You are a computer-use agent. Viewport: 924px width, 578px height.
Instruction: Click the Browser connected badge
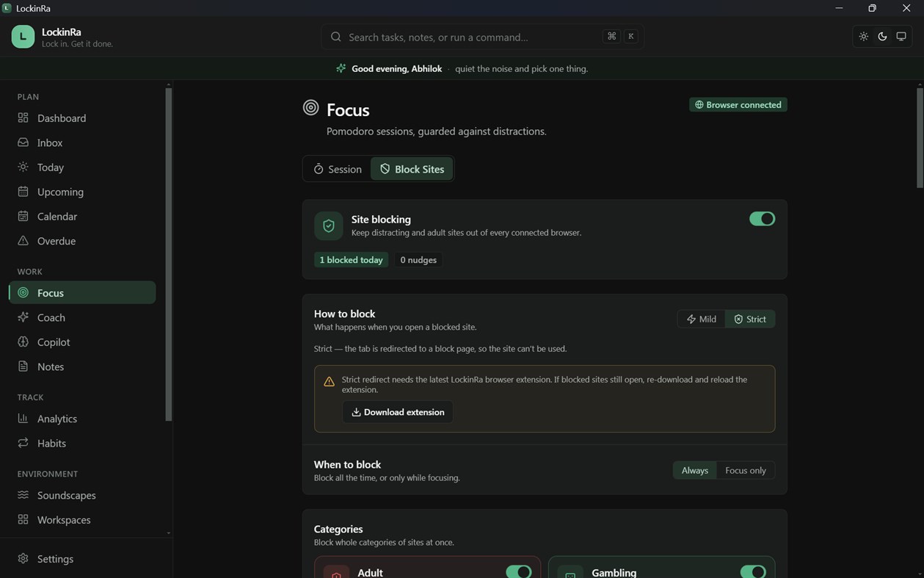coord(738,105)
